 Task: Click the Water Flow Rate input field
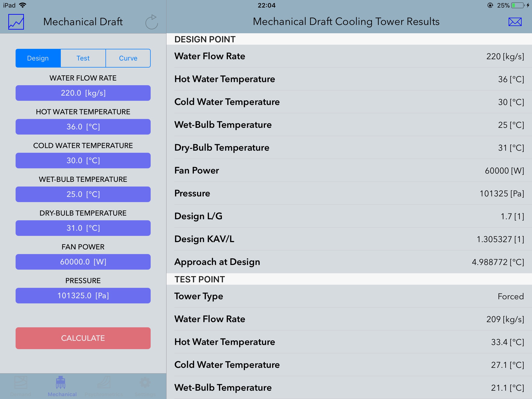click(83, 93)
